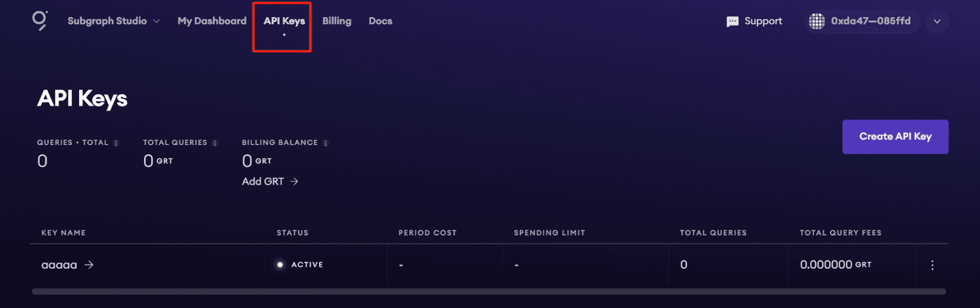980x308 pixels.
Task: Switch to the Billing tab
Action: click(x=337, y=21)
